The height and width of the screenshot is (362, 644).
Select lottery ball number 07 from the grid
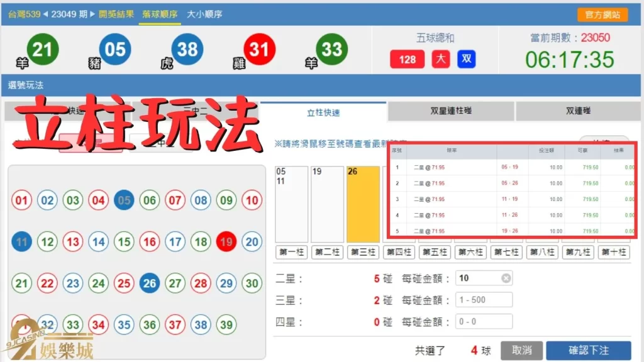click(175, 200)
